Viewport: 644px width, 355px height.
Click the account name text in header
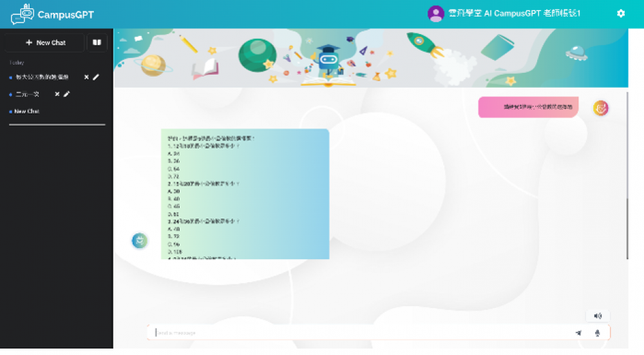point(514,14)
